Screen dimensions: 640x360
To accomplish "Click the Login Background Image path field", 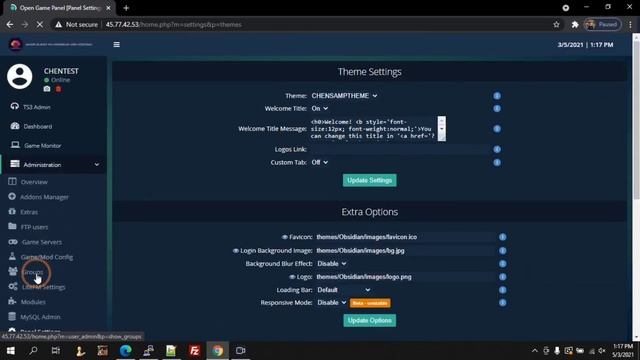I will point(405,251).
